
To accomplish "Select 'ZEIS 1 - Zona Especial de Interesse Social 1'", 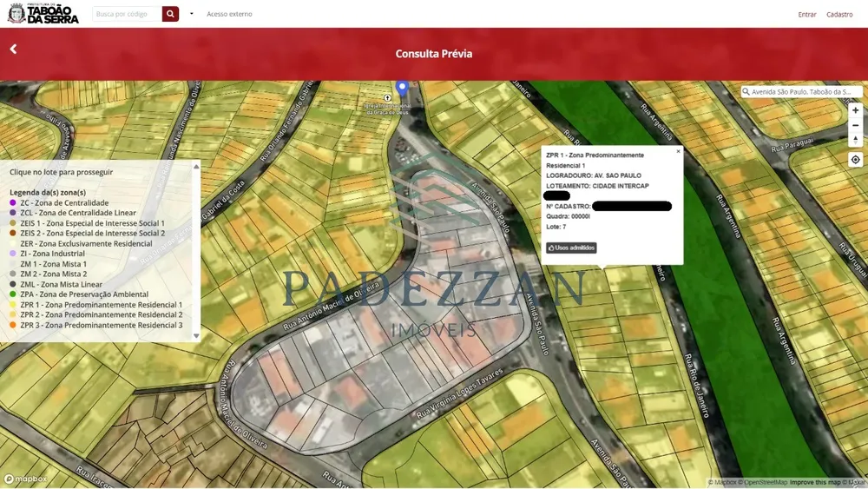I will 93,223.
